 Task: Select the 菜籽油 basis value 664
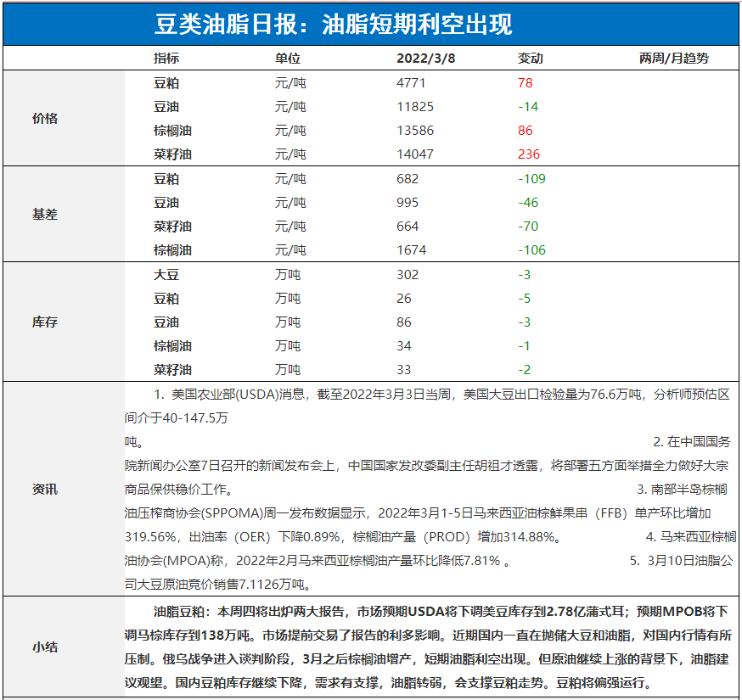(x=408, y=226)
